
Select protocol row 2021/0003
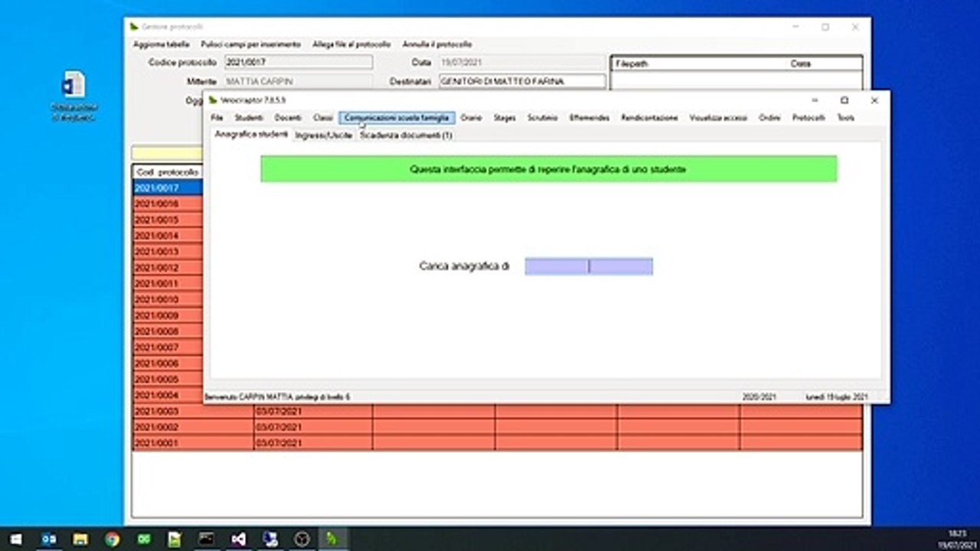498,411
